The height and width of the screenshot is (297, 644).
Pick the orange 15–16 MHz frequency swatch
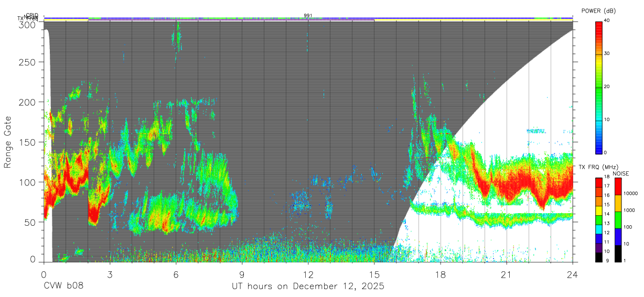click(599, 201)
